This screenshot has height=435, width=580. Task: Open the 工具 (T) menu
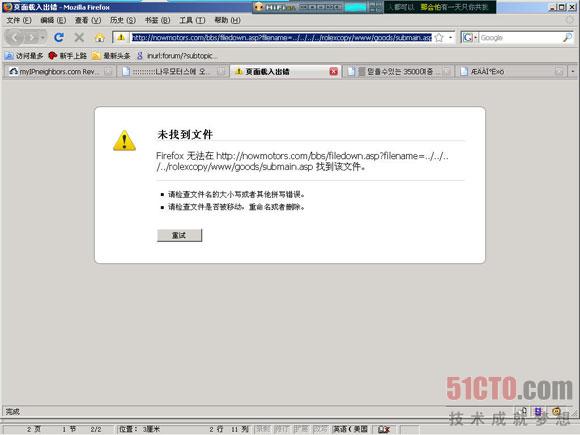tap(192, 20)
